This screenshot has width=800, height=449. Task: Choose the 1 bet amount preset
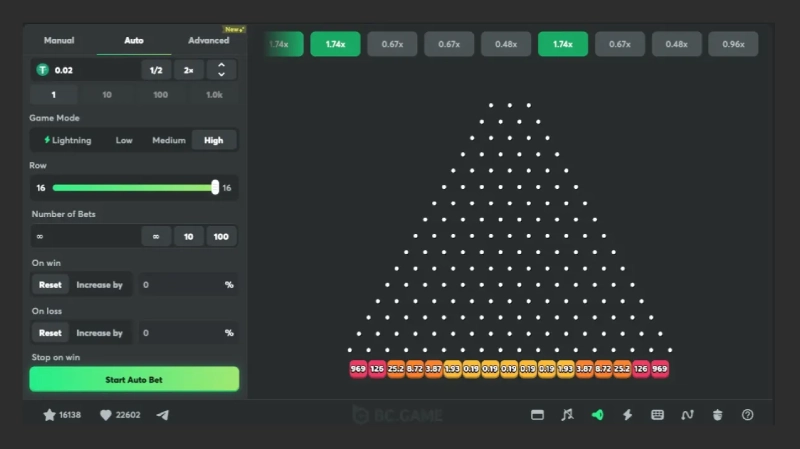(x=54, y=95)
